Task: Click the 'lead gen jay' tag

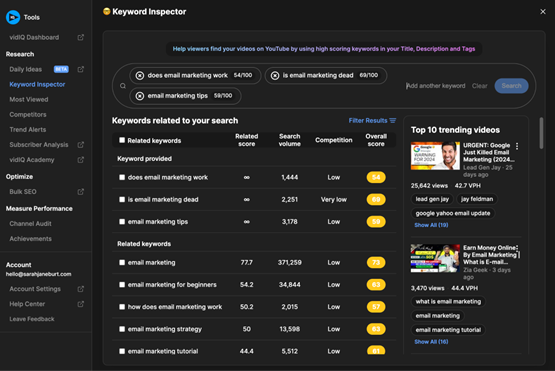Action: pos(432,199)
